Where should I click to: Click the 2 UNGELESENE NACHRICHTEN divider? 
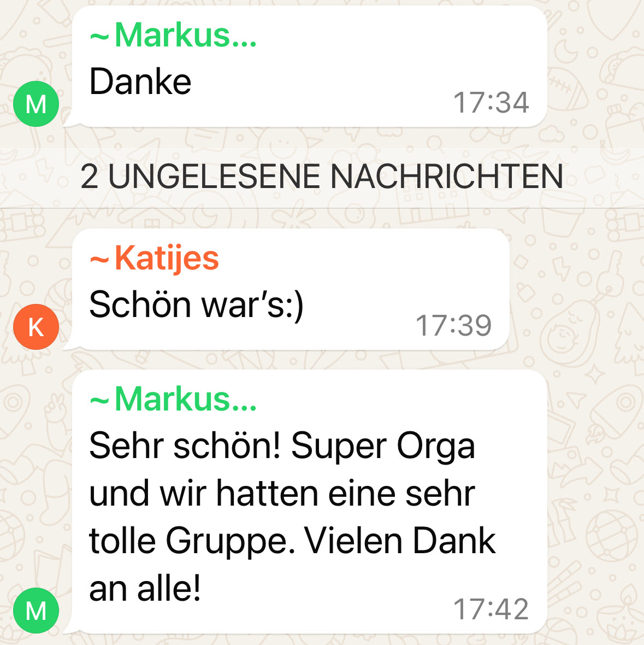pos(322,177)
